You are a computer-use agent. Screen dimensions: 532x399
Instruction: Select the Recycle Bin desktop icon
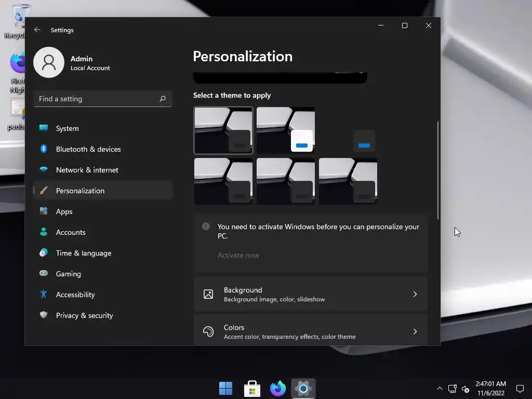click(15, 21)
